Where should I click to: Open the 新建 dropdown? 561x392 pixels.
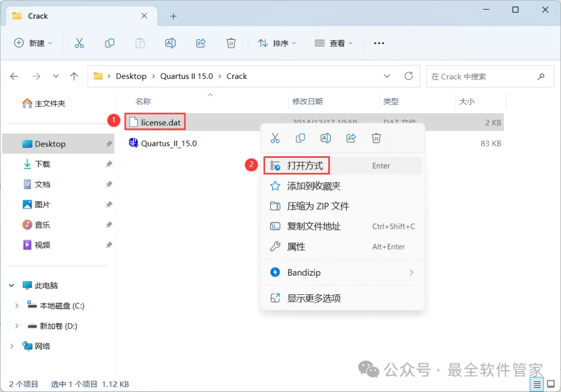tap(33, 43)
